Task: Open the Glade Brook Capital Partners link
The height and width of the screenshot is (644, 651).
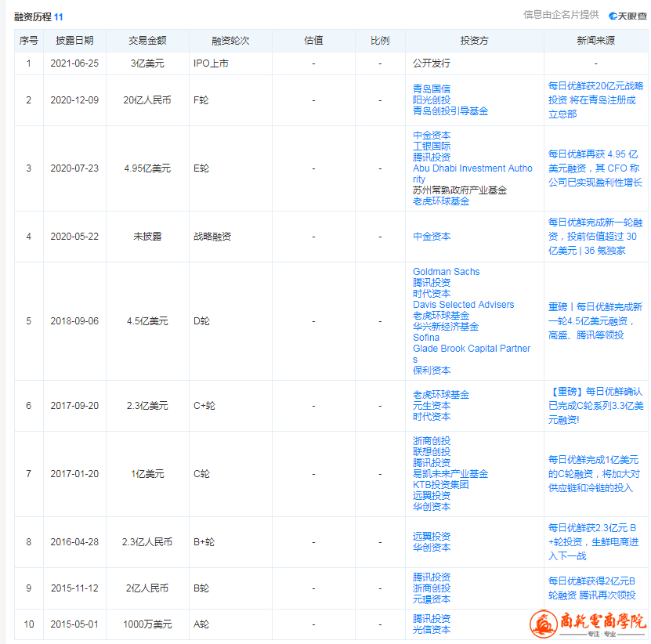Action: click(x=472, y=349)
